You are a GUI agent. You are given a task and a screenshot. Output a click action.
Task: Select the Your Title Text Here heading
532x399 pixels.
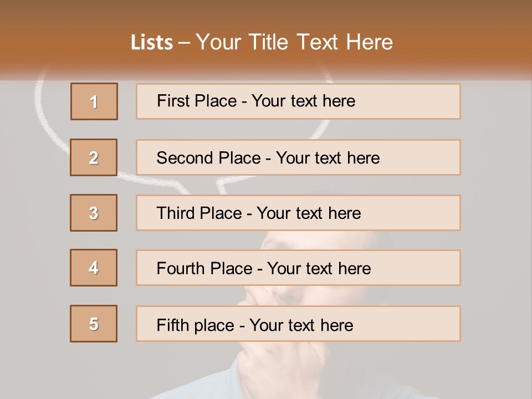[294, 42]
